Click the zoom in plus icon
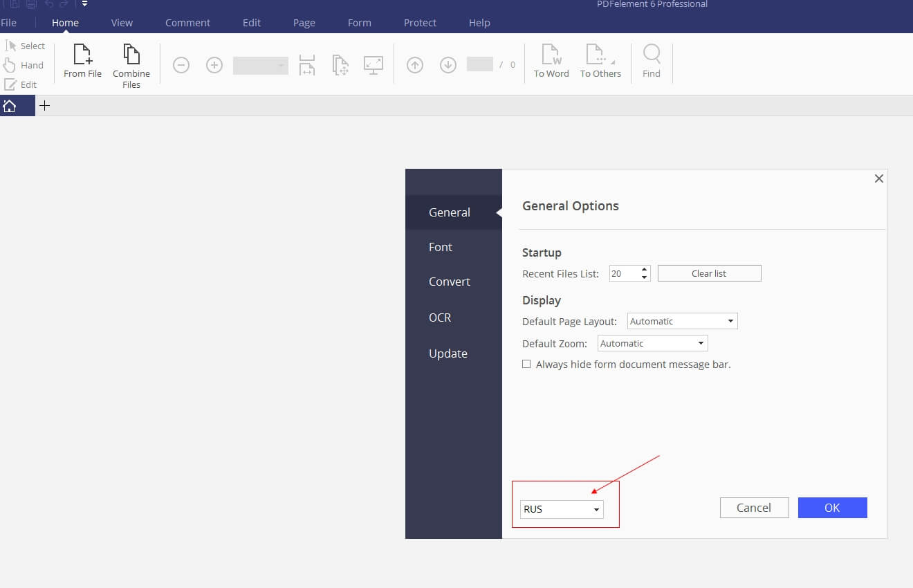This screenshot has width=913, height=588. 214,65
